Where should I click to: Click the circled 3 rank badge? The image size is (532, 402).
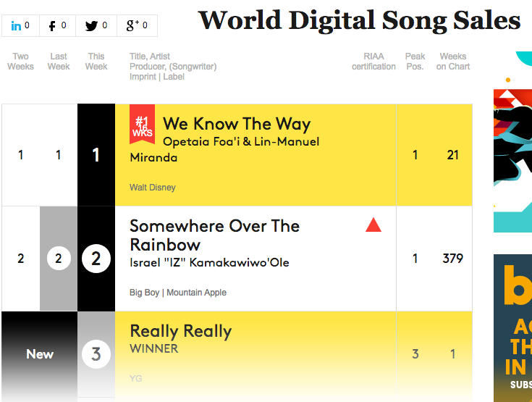click(x=96, y=354)
